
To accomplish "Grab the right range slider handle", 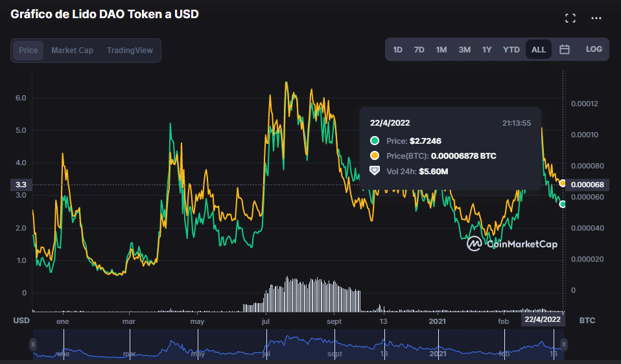I will click(x=563, y=344).
